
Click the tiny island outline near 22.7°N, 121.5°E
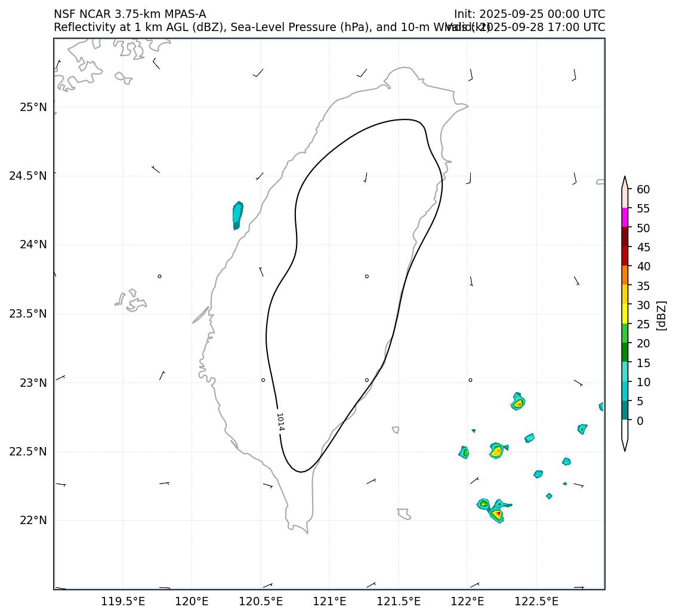coord(396,429)
